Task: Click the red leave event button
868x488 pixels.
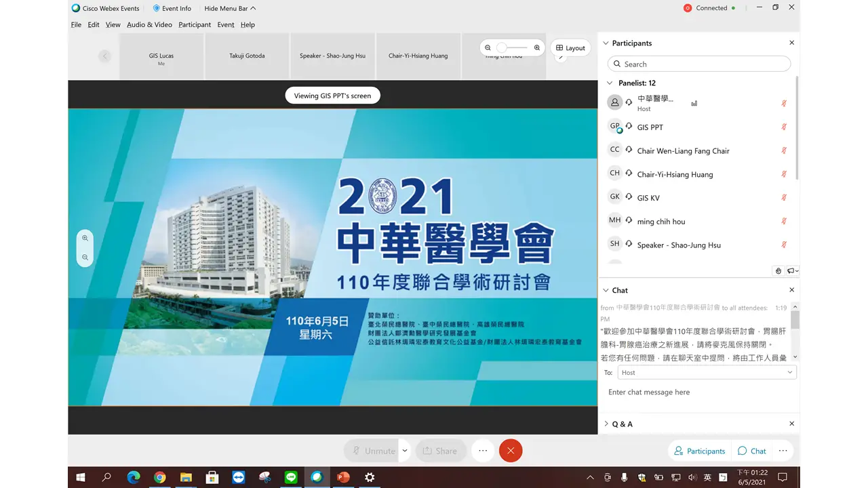Action: pyautogui.click(x=511, y=451)
